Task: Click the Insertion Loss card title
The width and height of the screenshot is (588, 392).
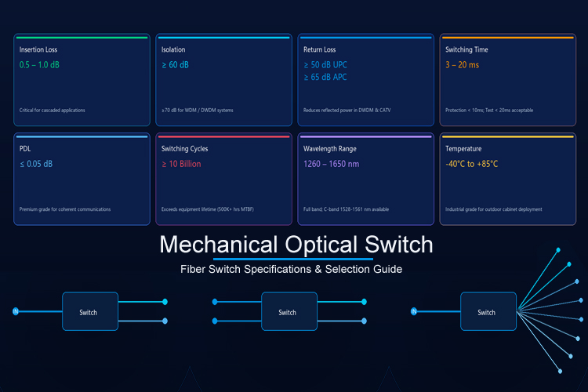Action: 38,49
